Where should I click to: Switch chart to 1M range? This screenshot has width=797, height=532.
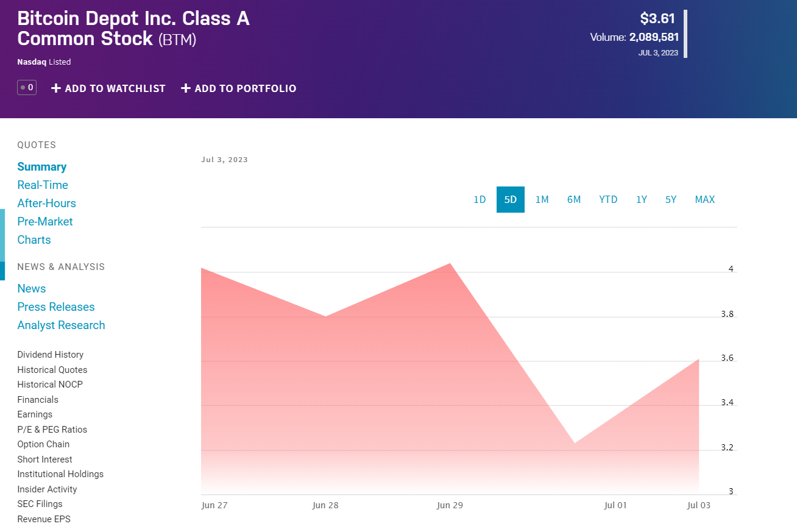coord(542,200)
